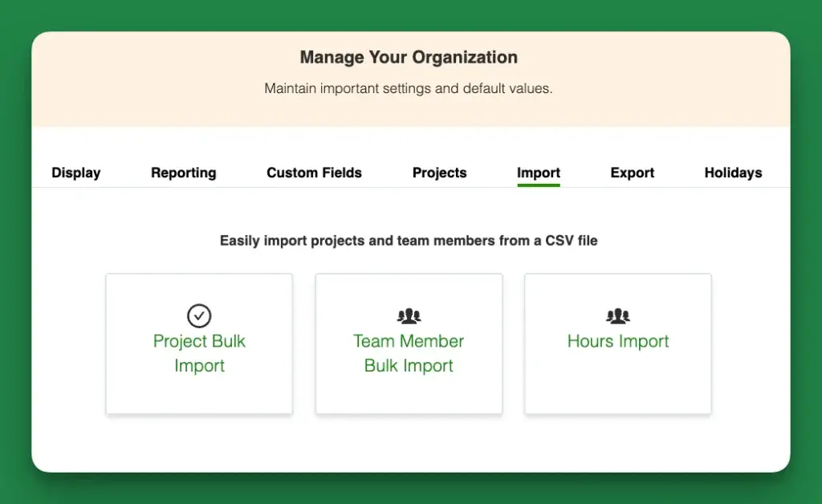Click the Hours Import link text
Screen dimensions: 822x504
(617, 341)
